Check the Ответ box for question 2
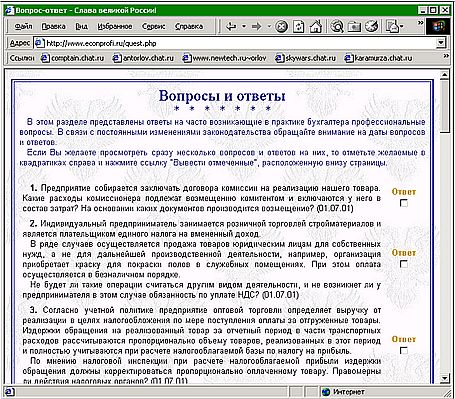The image size is (455, 399). 404,264
